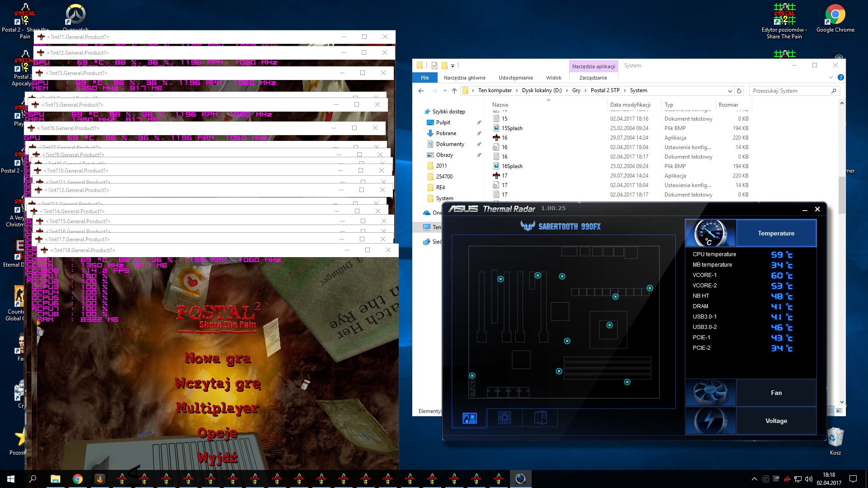Open the Fan panel in Thermal Radar
The width and height of the screenshot is (868, 488).
tap(776, 393)
